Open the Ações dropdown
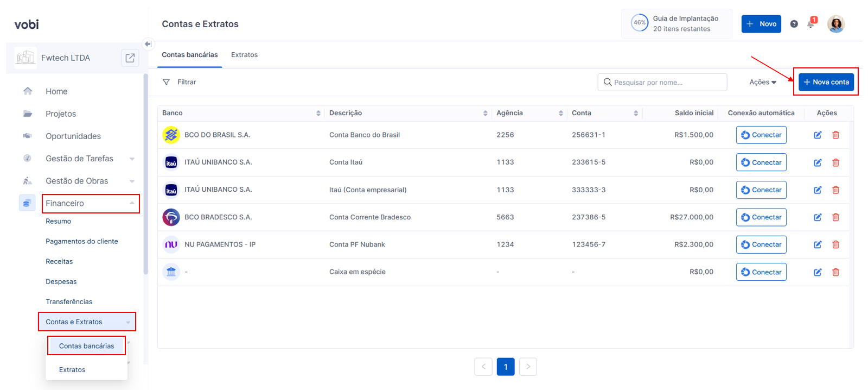868x390 pixels. coord(763,82)
